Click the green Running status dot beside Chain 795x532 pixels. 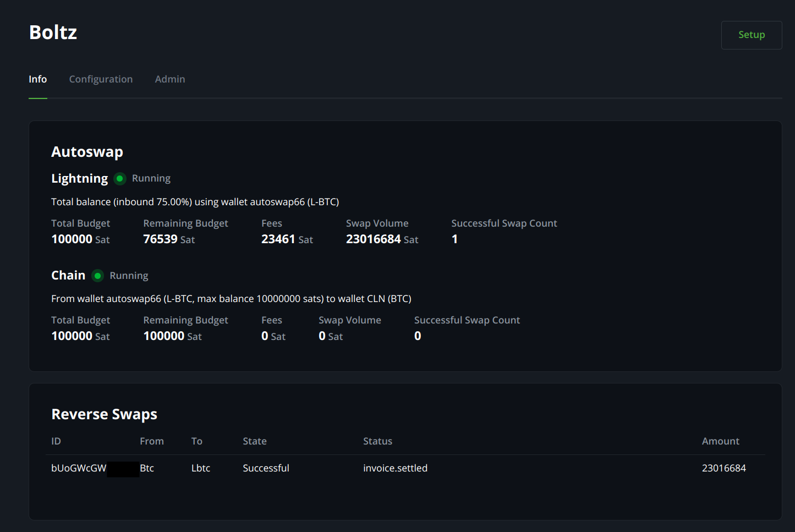point(97,276)
